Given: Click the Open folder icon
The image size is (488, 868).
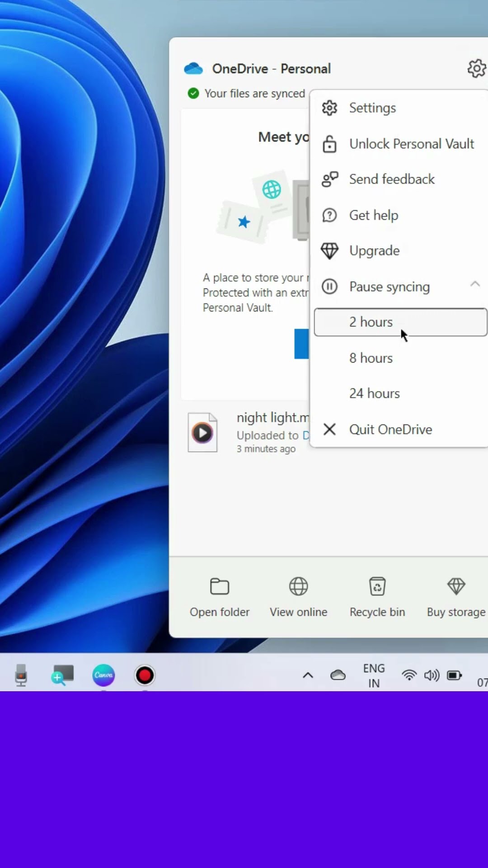Looking at the screenshot, I should [x=220, y=586].
